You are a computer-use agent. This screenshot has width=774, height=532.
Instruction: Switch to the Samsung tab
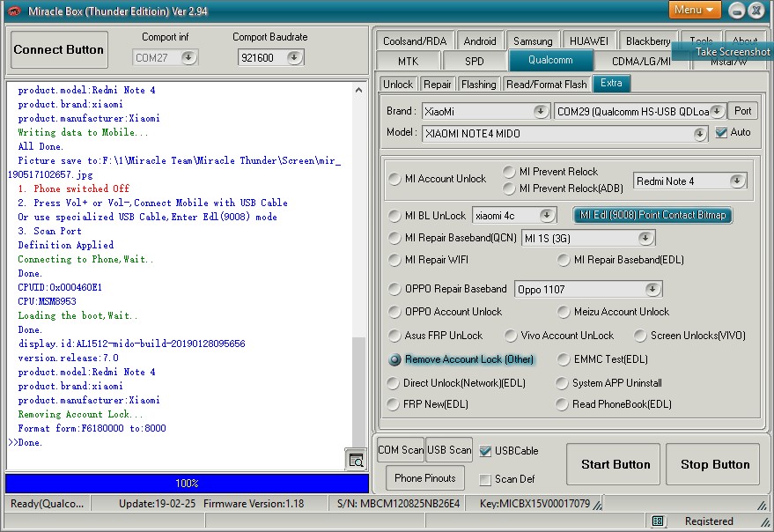pos(533,41)
